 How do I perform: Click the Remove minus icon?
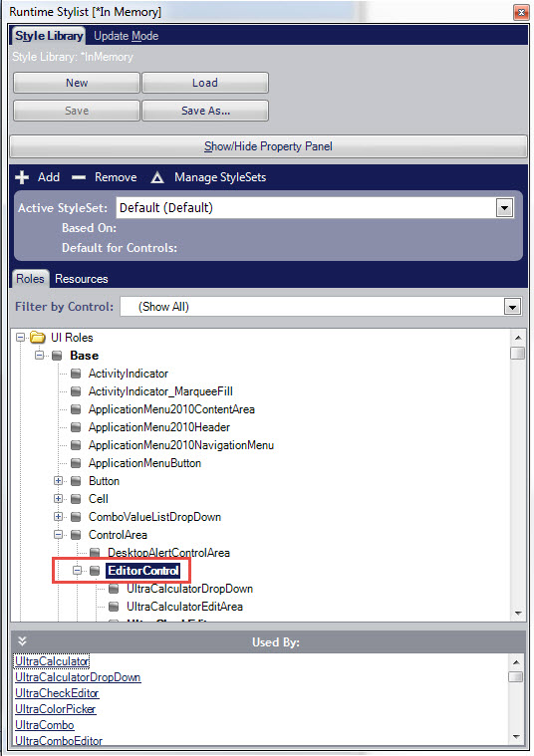(x=78, y=178)
